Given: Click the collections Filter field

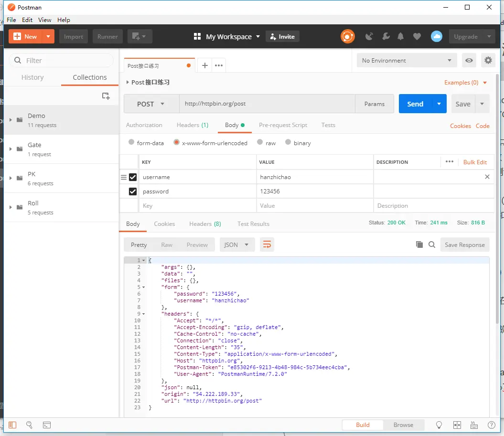Looking at the screenshot, I should (62, 60).
